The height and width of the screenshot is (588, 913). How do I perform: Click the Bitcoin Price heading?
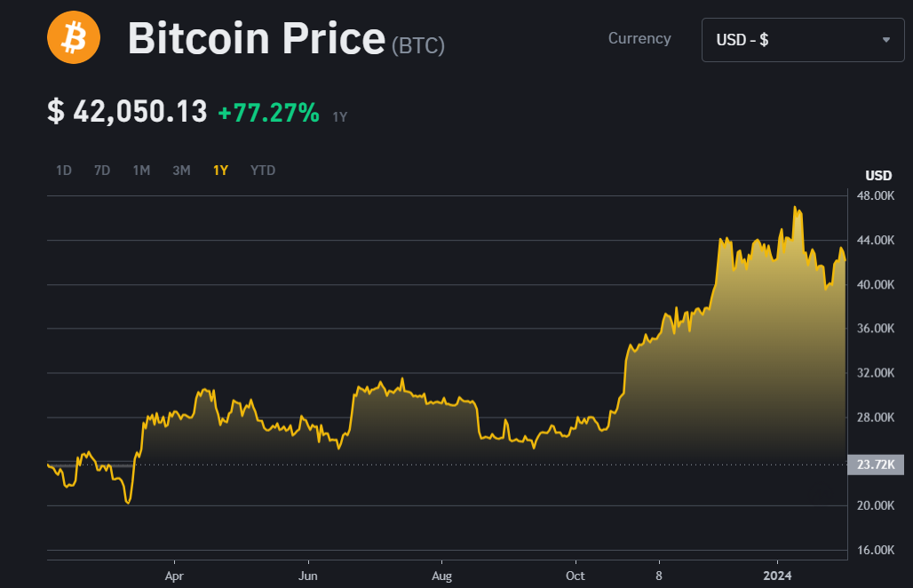pyautogui.click(x=257, y=38)
